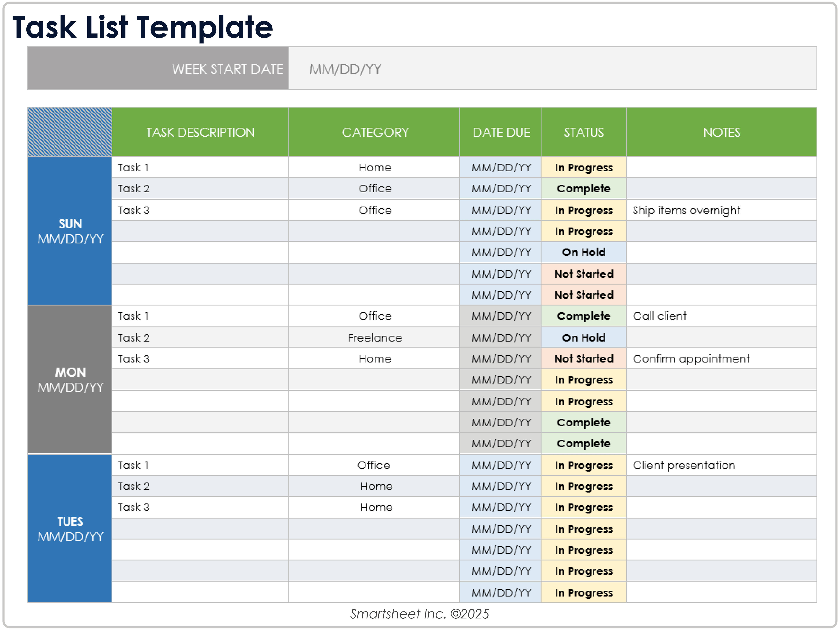840x630 pixels.
Task: Open Sunday Task 2 Complete status cell
Action: point(583,188)
